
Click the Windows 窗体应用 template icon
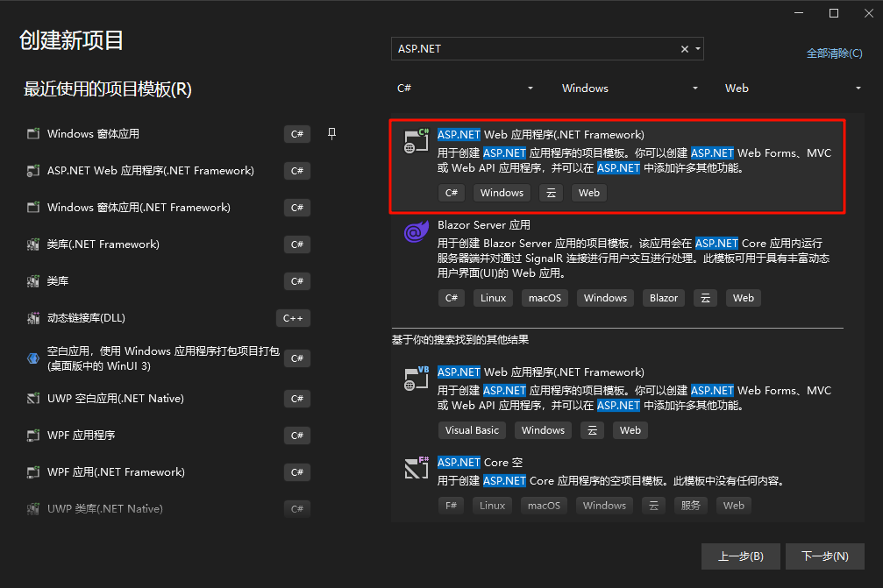pos(33,134)
